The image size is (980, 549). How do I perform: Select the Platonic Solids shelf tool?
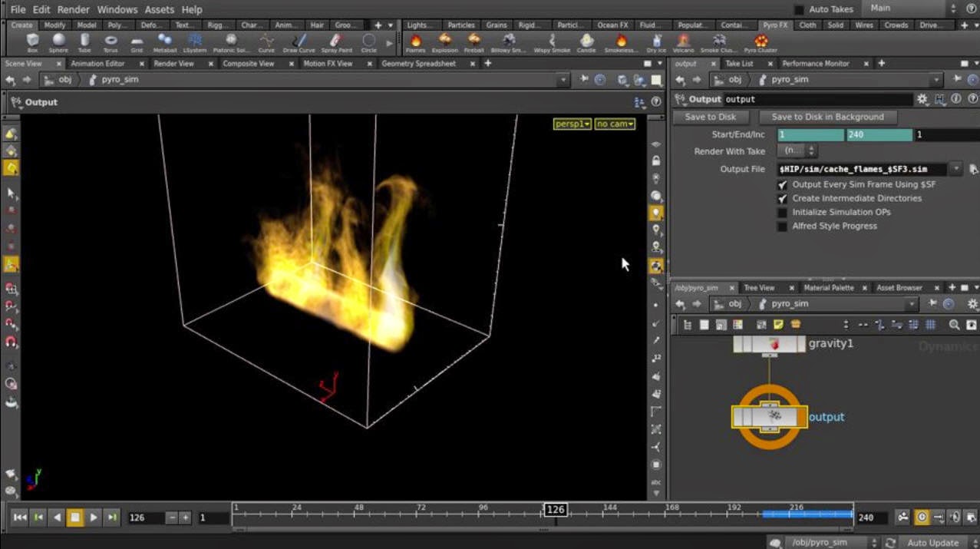[x=231, y=42]
